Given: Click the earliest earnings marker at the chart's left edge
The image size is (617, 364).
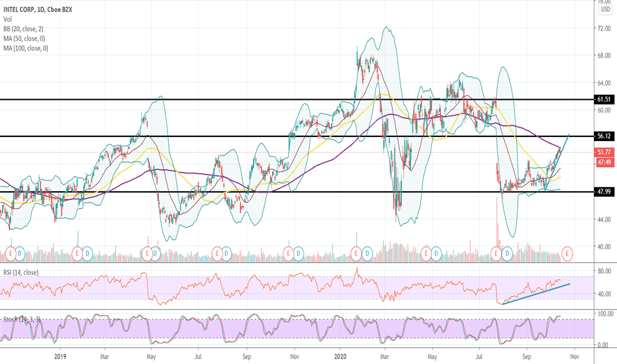Looking at the screenshot, I should (11, 254).
